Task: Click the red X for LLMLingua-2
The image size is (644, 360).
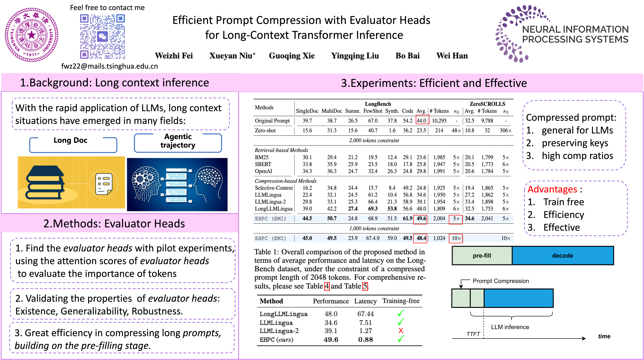Action: [401, 330]
